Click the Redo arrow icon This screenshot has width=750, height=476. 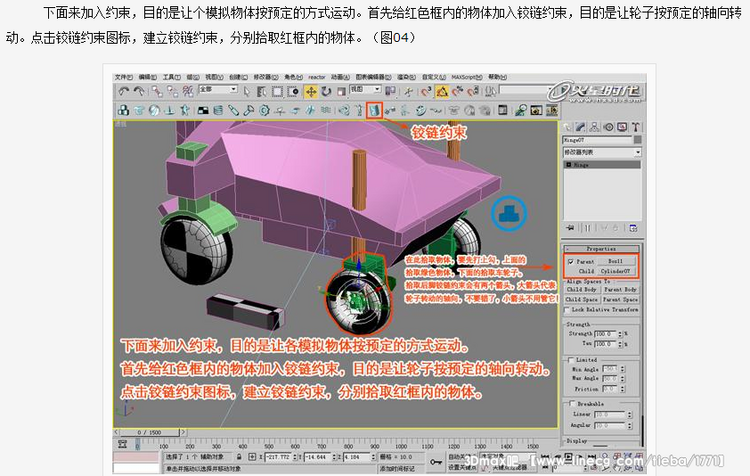[139, 91]
